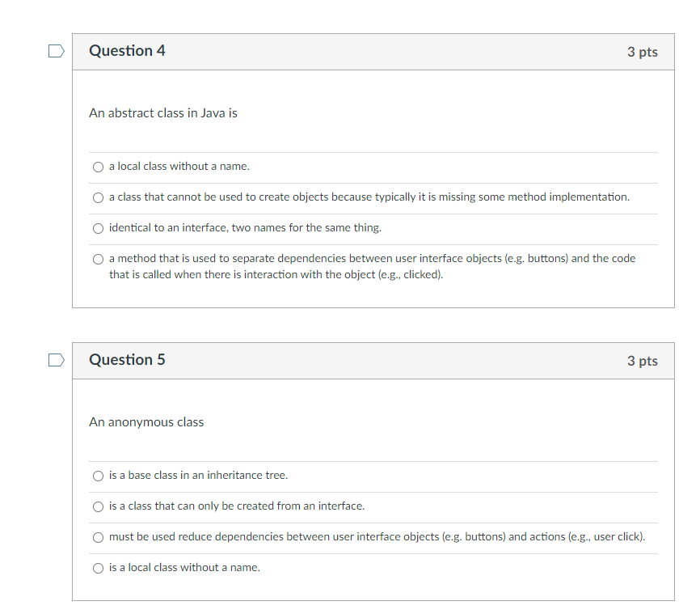Click the Question 4 header
The height and width of the screenshot is (614, 700).
127,50
